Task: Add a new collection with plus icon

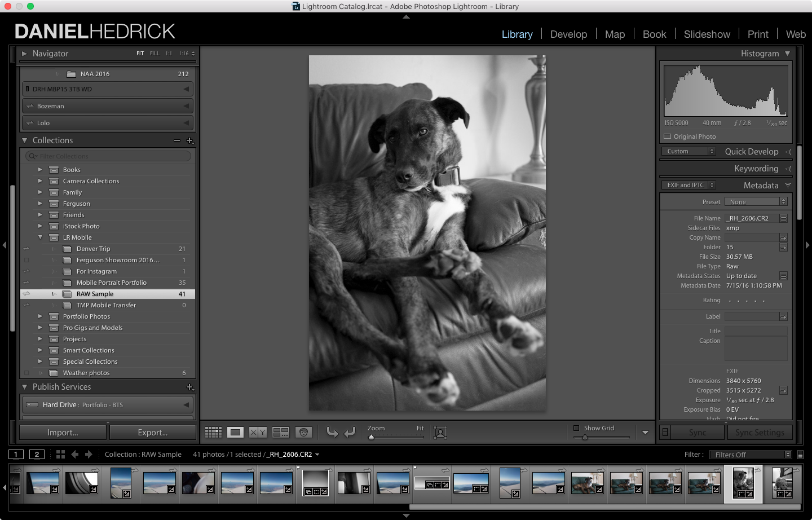Action: point(189,140)
